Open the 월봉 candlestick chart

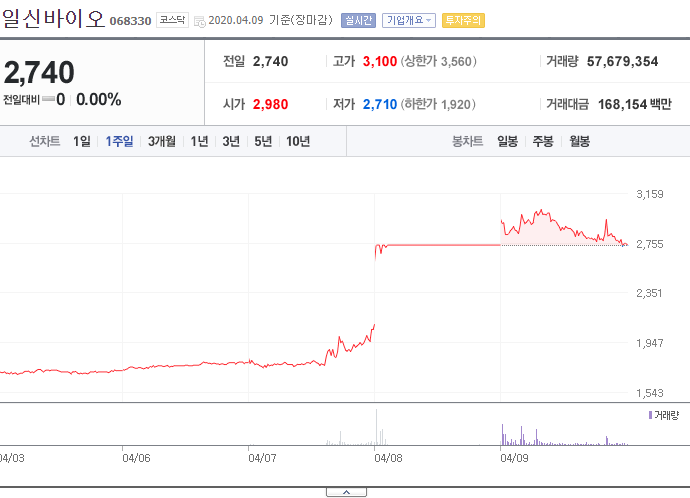pyautogui.click(x=579, y=141)
